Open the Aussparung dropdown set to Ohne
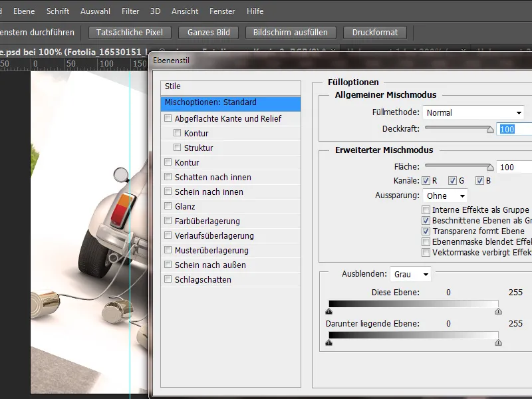The width and height of the screenshot is (532, 399). coord(445,196)
